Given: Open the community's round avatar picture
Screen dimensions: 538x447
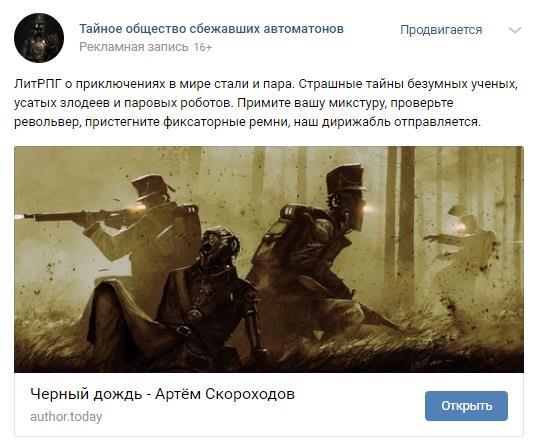Looking at the screenshot, I should pyautogui.click(x=39, y=38).
